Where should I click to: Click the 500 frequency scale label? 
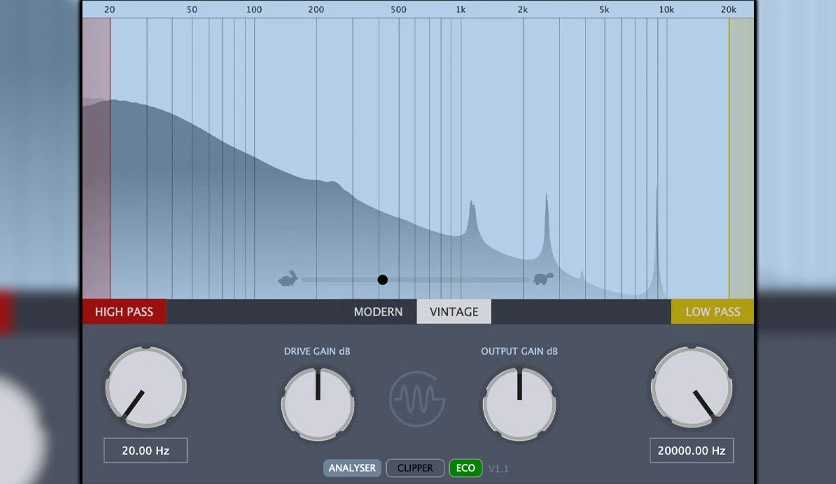(398, 10)
